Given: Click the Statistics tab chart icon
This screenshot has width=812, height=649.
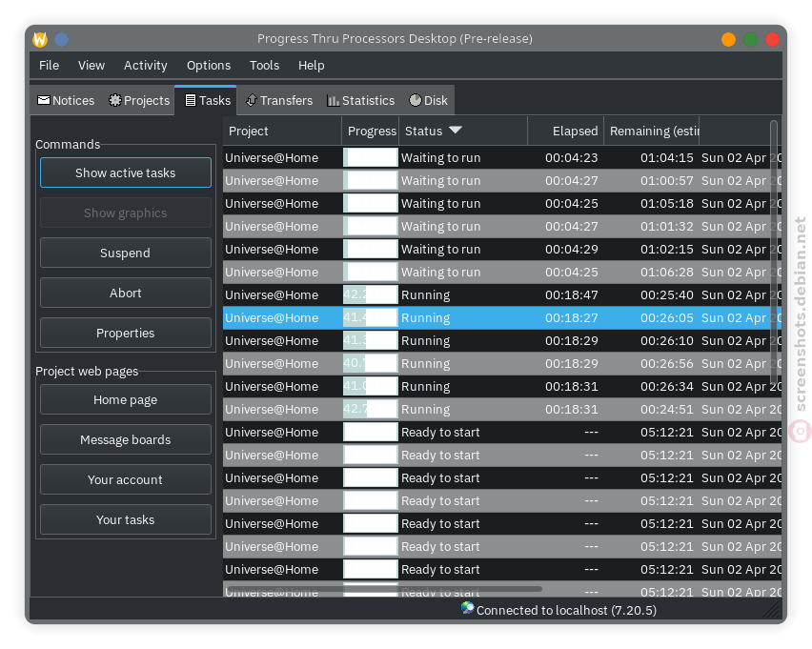Looking at the screenshot, I should pyautogui.click(x=333, y=100).
